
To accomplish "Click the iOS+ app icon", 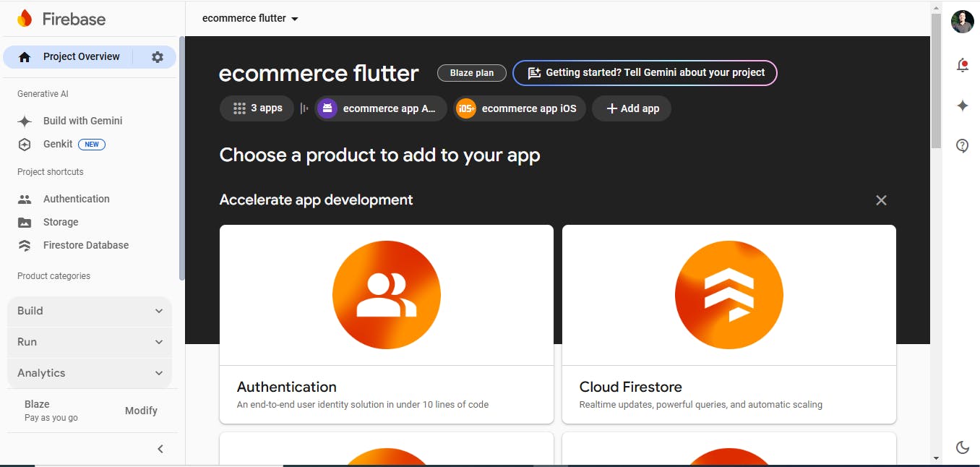I will coord(466,108).
